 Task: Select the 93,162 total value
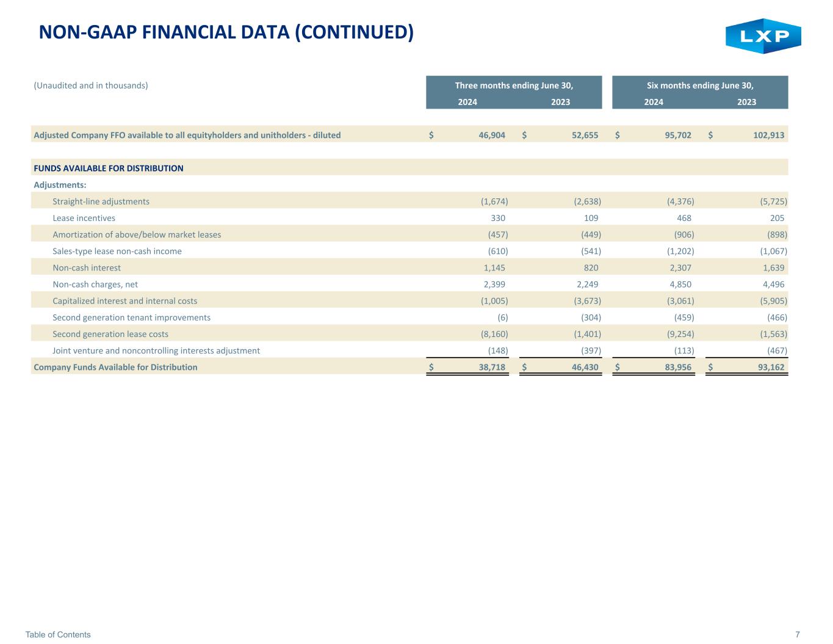[771, 367]
